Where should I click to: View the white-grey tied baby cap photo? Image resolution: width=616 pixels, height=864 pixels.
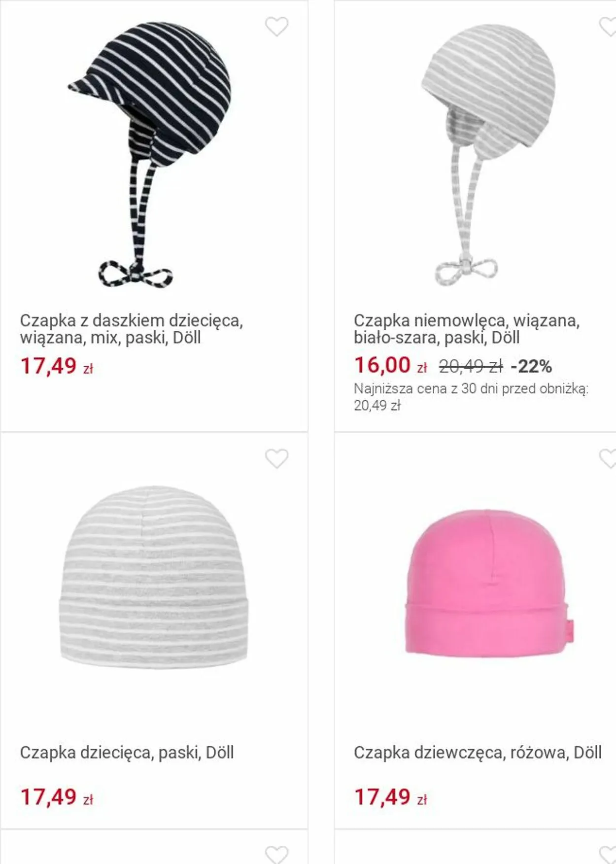[x=489, y=154]
